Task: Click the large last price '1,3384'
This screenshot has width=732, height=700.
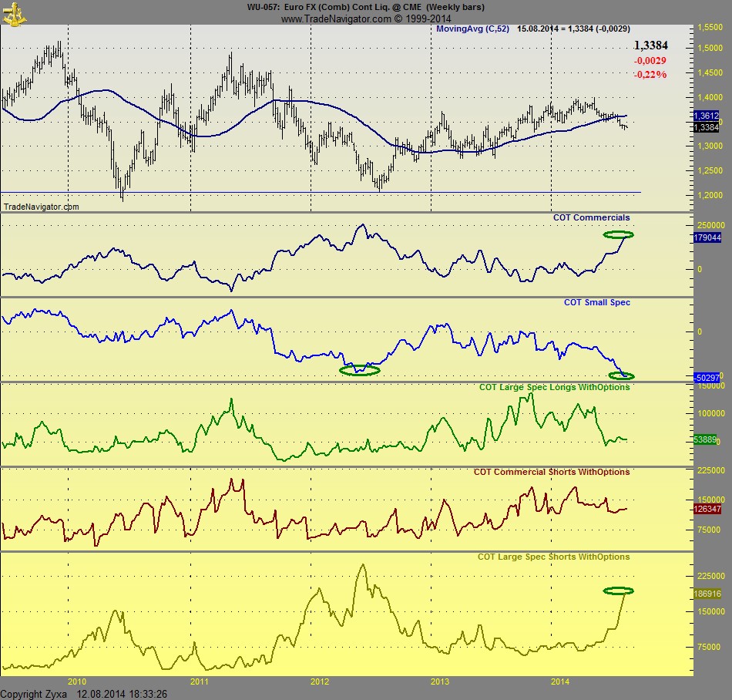Action: (x=651, y=45)
